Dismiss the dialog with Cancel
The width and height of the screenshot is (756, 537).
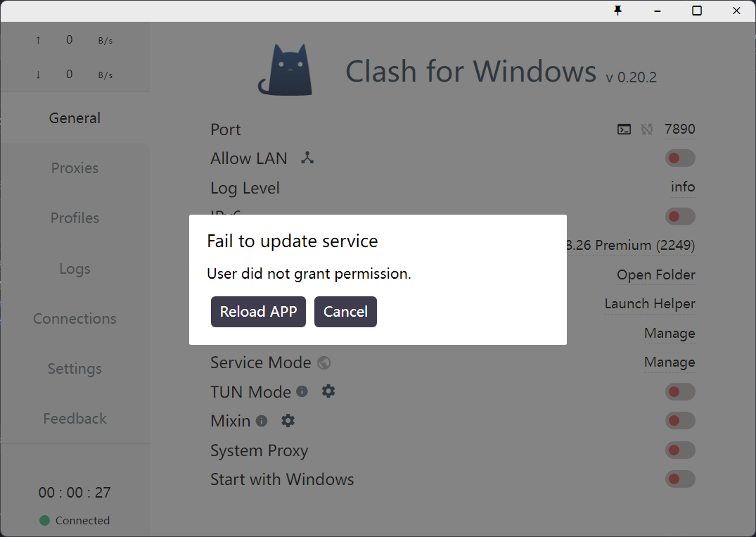click(345, 312)
